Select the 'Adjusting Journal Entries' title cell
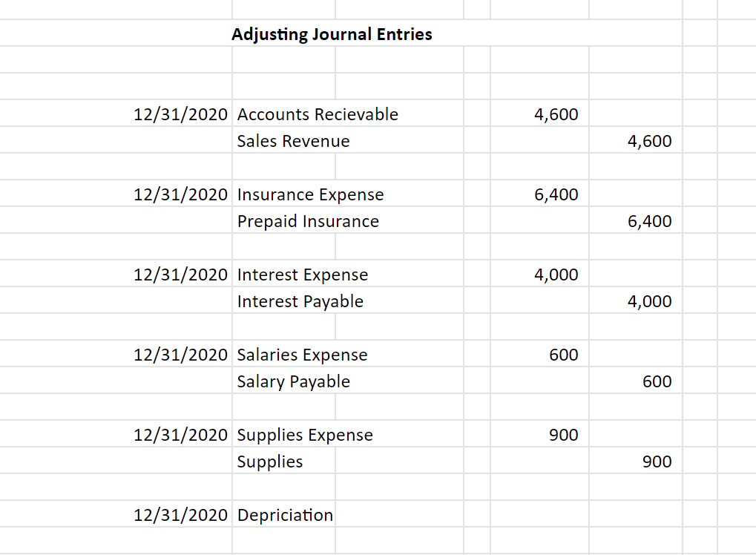 pyautogui.click(x=332, y=34)
